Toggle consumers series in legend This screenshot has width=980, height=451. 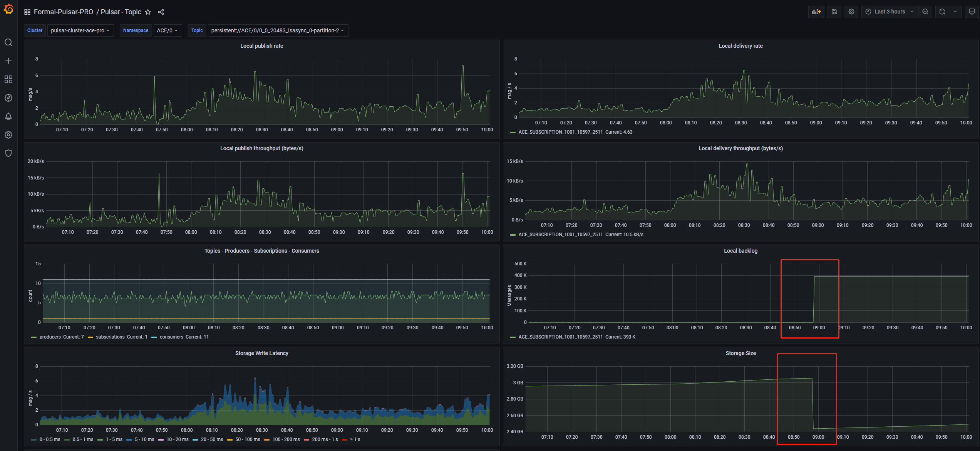[x=171, y=337]
